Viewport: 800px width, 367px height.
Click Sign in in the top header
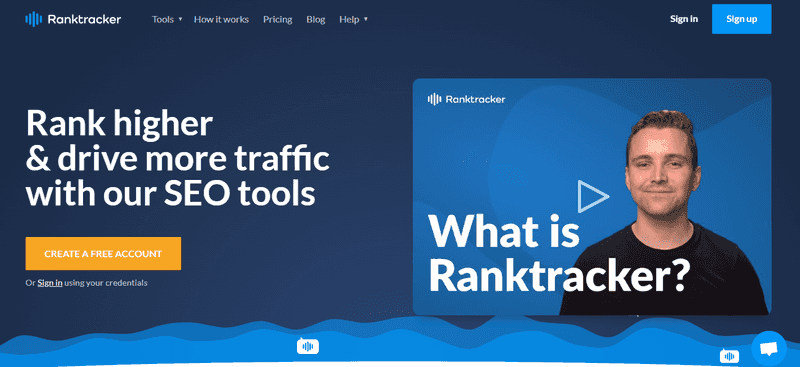click(684, 19)
